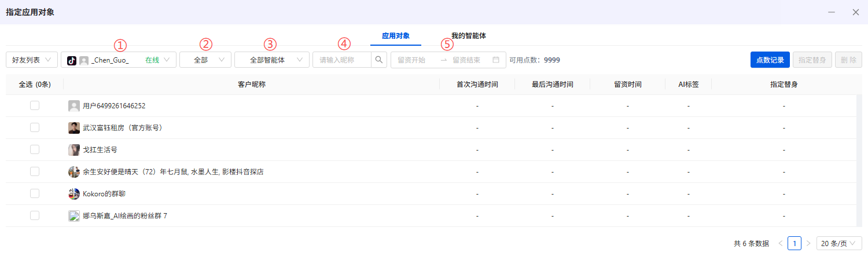Click avatar of 余生安好便是晴天
The image size is (868, 271).
(74, 172)
